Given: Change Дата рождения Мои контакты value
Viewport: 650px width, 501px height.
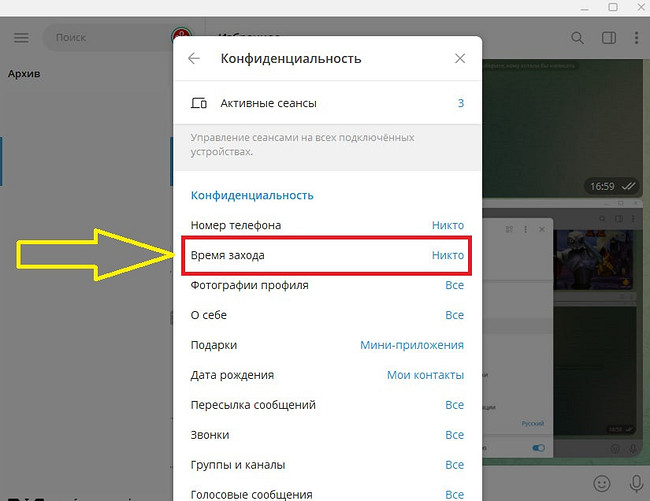Looking at the screenshot, I should pos(425,375).
